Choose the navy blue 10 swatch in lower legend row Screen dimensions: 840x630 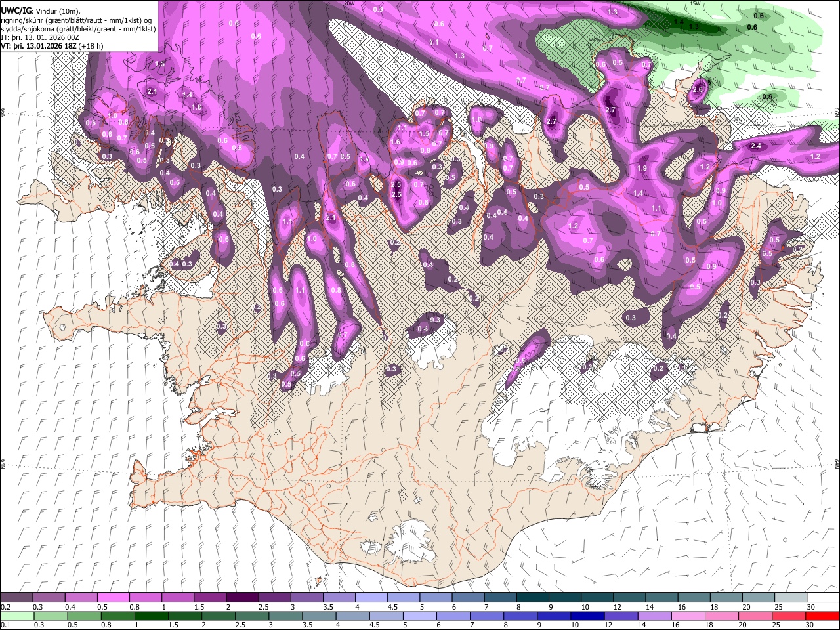click(587, 616)
